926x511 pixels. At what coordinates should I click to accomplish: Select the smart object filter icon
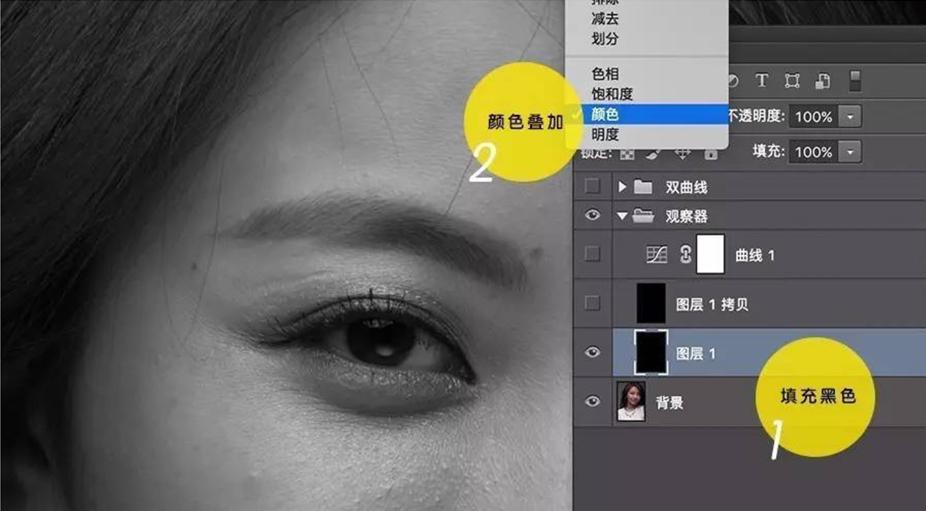point(823,81)
